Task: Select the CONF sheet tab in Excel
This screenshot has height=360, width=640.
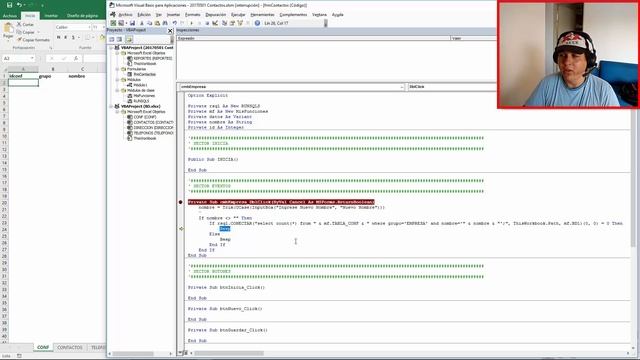Action: pos(43,347)
